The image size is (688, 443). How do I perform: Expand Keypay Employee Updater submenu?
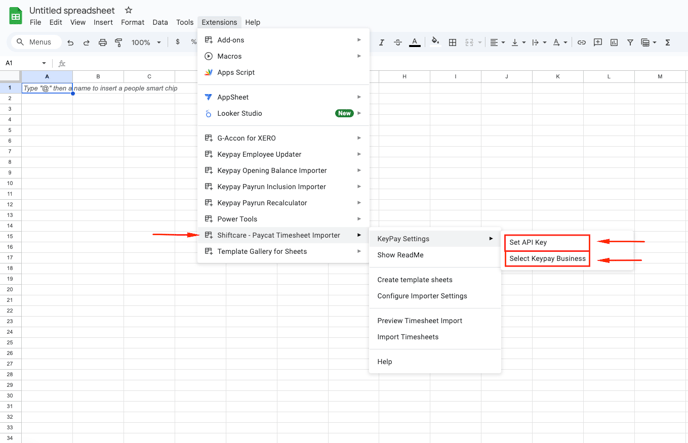tap(283, 154)
